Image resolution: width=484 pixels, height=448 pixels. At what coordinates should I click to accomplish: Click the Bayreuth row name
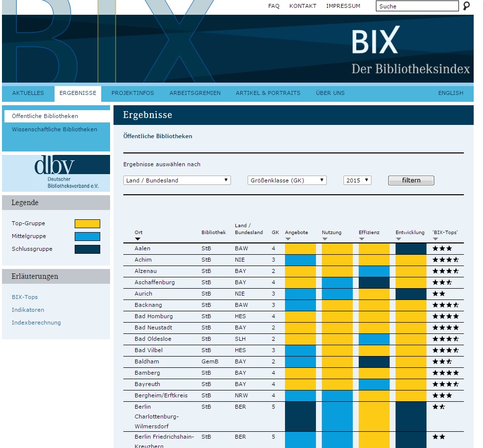147,384
